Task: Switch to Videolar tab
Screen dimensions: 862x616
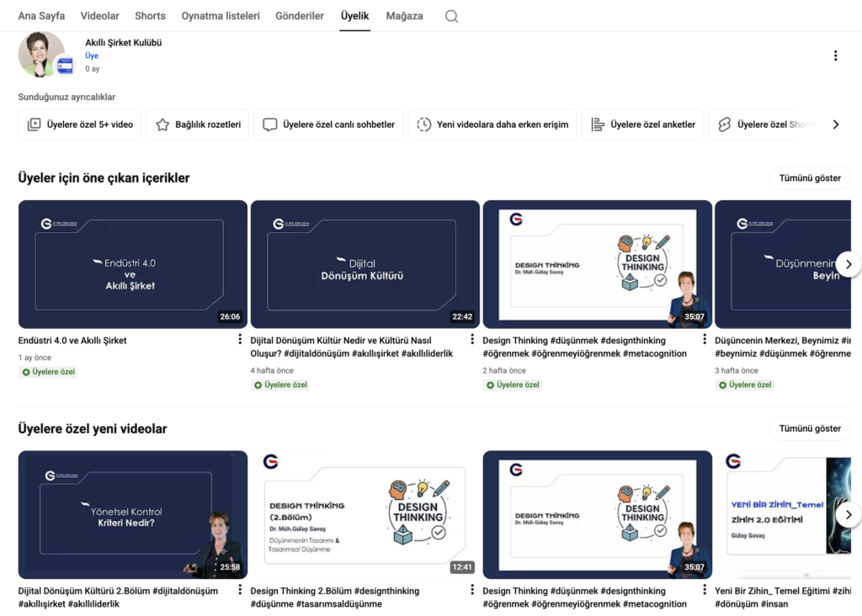Action: (99, 16)
